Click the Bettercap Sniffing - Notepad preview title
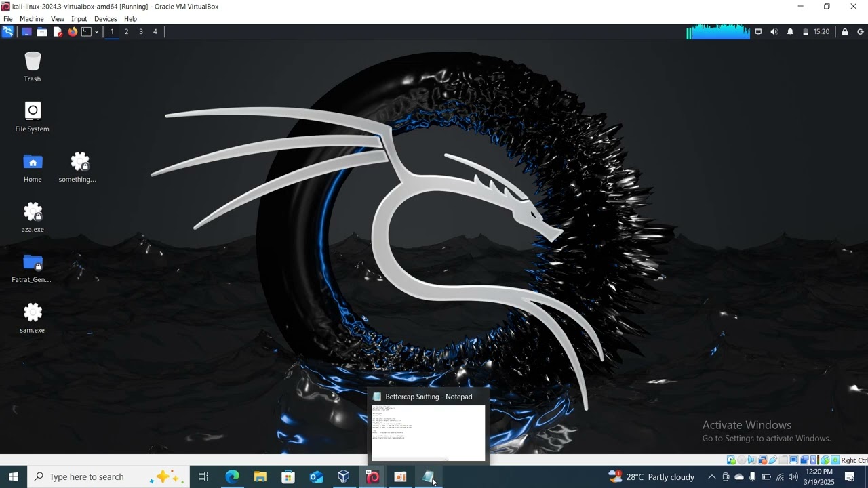Screen dimensions: 868x488 429,396
